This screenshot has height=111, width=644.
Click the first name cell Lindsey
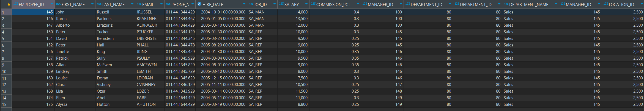point(75,71)
